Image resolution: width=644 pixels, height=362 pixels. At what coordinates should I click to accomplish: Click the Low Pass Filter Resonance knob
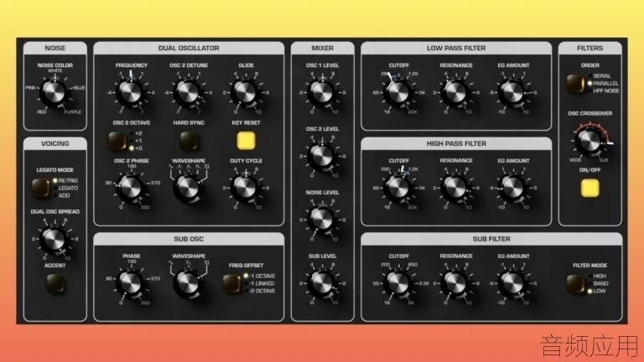point(455,92)
